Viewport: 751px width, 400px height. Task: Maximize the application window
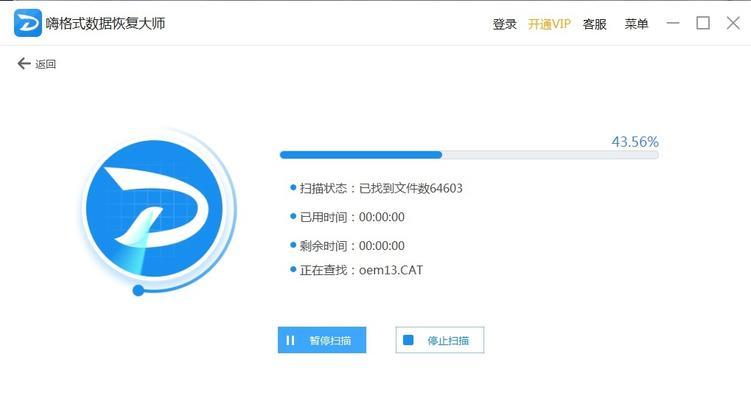703,23
